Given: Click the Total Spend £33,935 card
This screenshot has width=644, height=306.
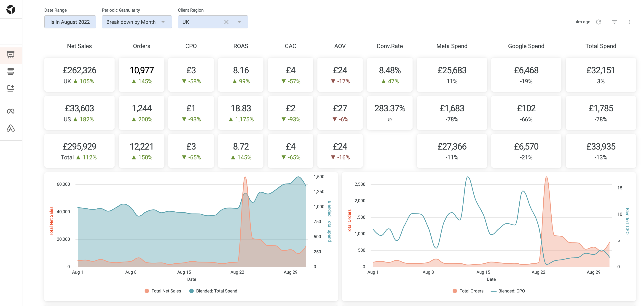Looking at the screenshot, I should click(x=601, y=151).
